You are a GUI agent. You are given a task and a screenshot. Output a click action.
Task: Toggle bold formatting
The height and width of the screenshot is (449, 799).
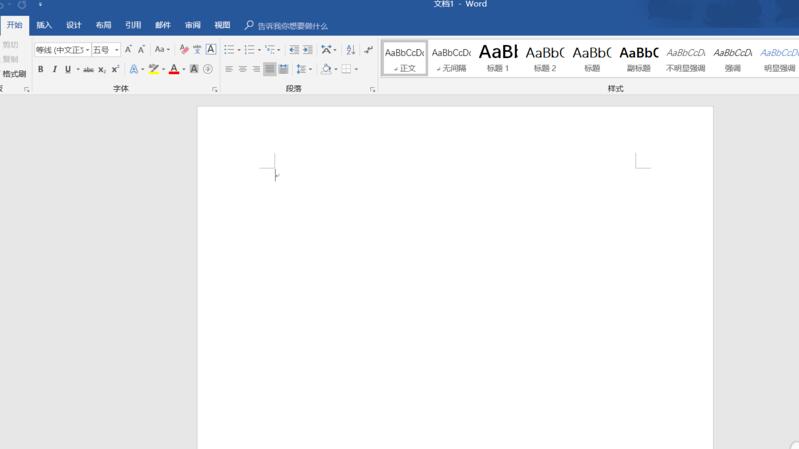(40, 69)
